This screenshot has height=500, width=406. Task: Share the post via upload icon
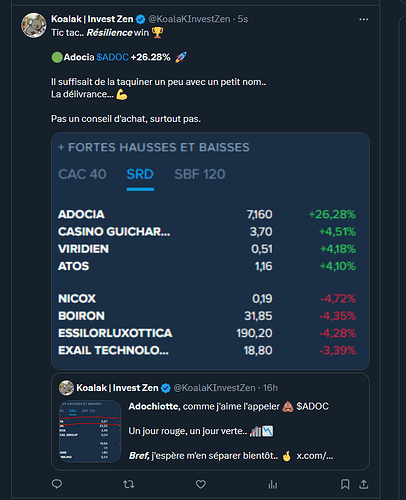(x=364, y=484)
